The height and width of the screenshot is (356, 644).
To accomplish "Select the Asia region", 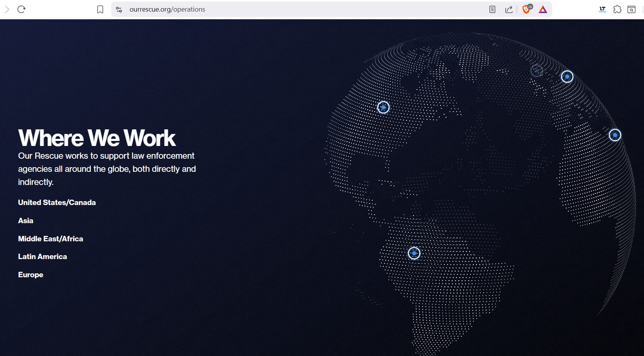I will [25, 220].
